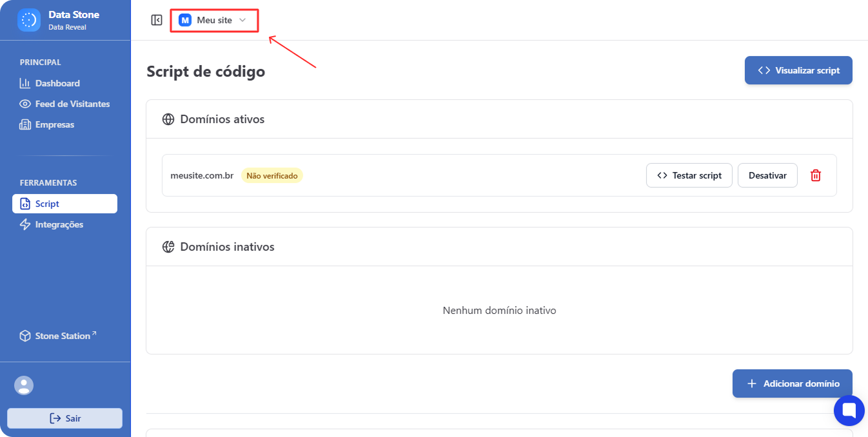Open the chat support bubble
868x437 pixels.
(x=849, y=411)
